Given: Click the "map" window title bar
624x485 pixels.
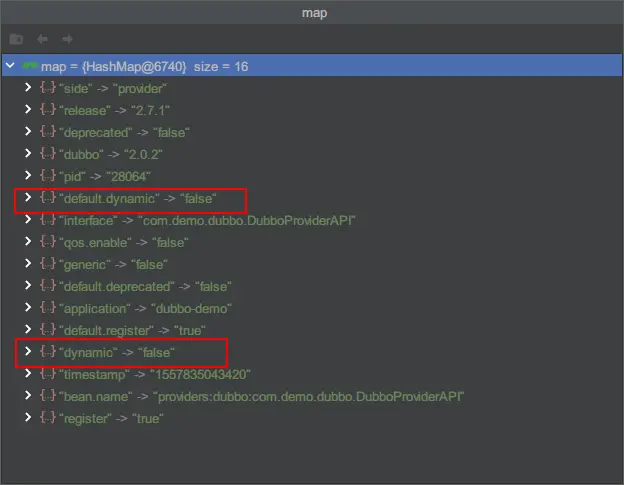Looking at the screenshot, I should point(312,12).
